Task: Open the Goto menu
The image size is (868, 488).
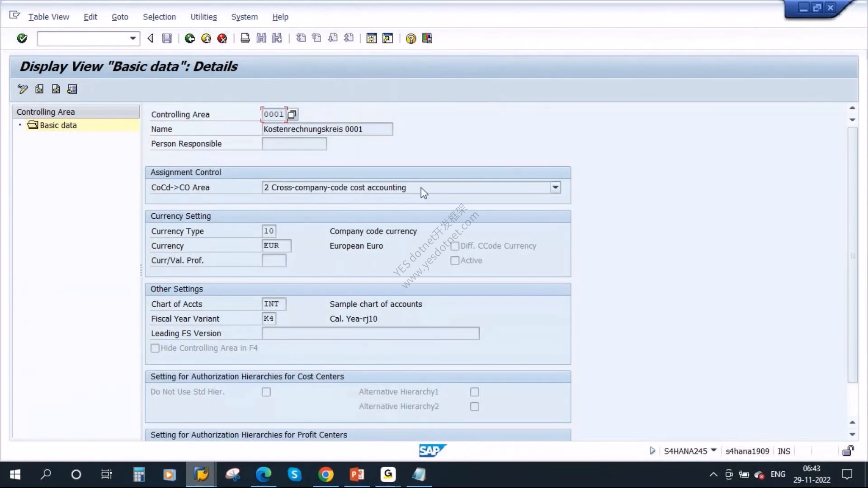Action: (120, 17)
